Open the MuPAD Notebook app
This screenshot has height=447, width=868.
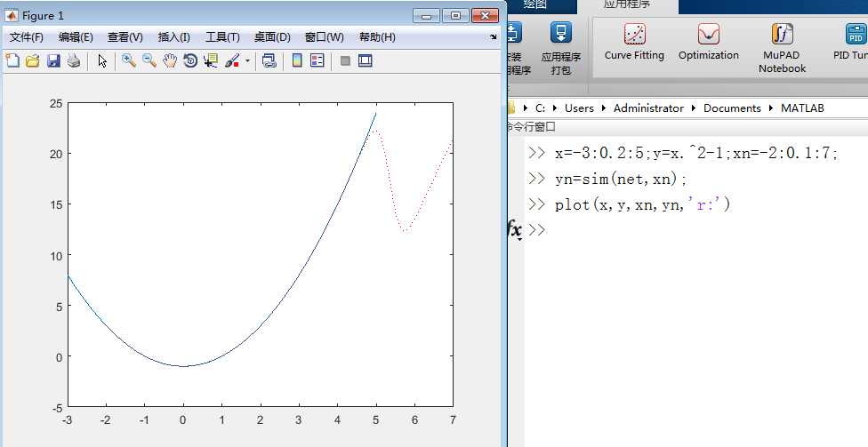tap(783, 49)
